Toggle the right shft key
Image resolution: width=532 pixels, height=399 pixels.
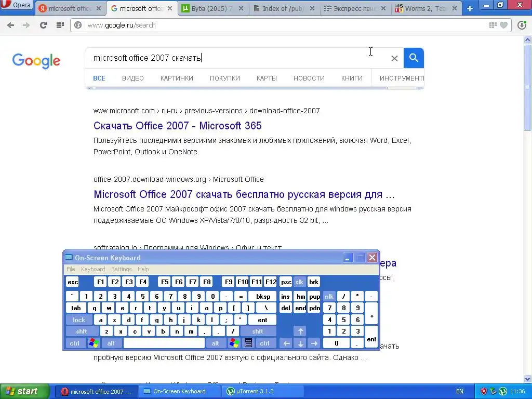(258, 331)
